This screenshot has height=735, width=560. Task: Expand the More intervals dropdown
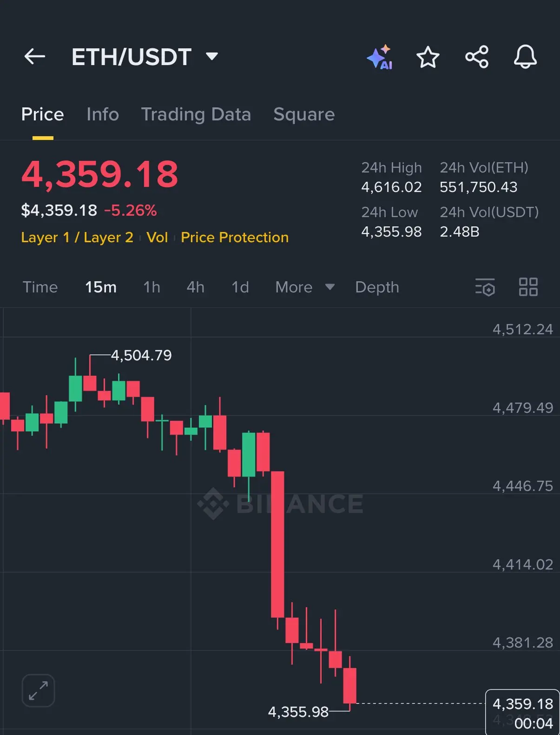(305, 287)
